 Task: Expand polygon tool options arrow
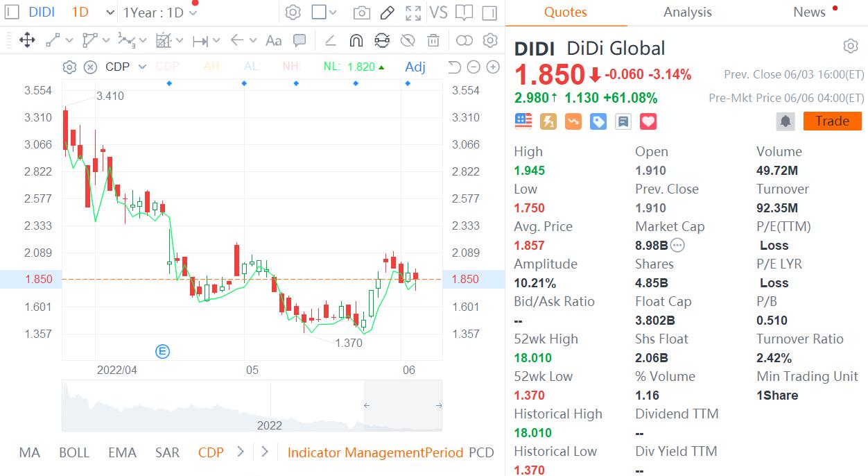[x=106, y=41]
